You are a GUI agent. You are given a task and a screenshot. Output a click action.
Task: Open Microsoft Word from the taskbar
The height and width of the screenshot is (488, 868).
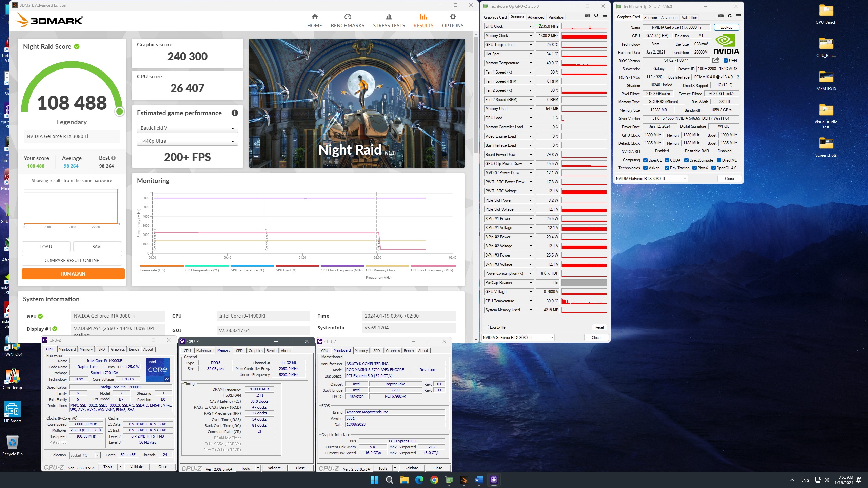tap(479, 480)
